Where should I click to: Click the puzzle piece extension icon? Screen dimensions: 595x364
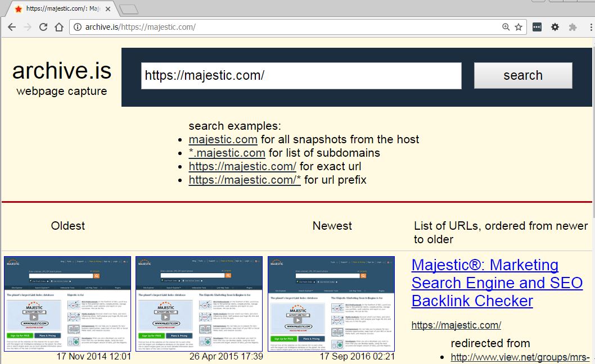click(573, 27)
